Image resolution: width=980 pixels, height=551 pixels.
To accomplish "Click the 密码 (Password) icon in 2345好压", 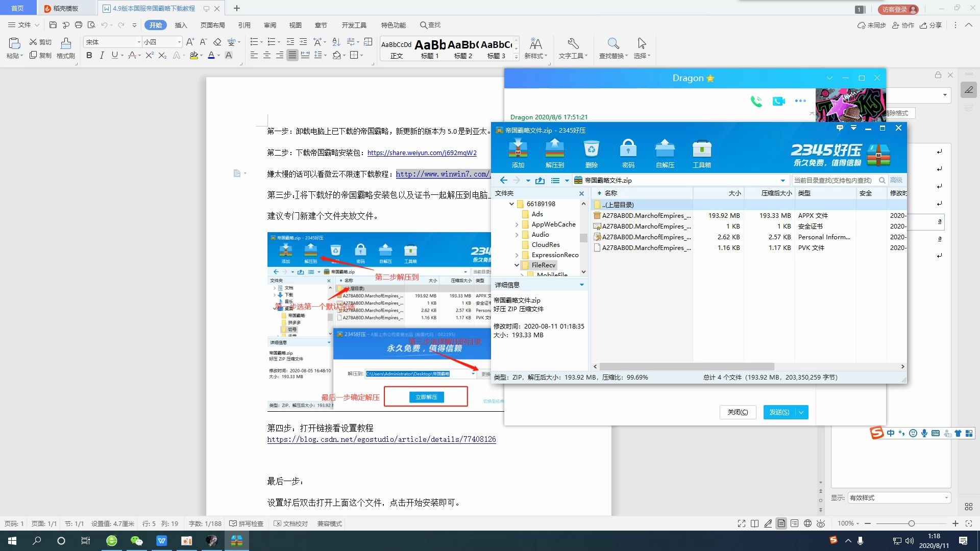I will tap(628, 153).
